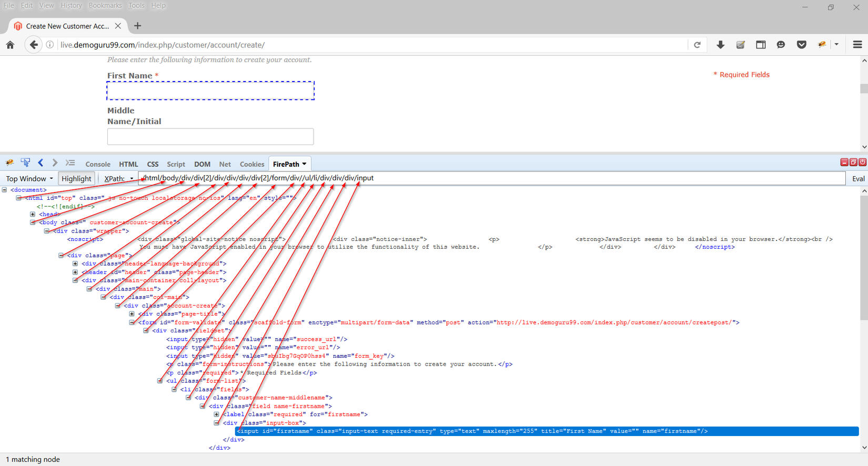Open Selenium IDE from browser toolbar
Screen dimensions: 868x466
pyautogui.click(x=740, y=45)
